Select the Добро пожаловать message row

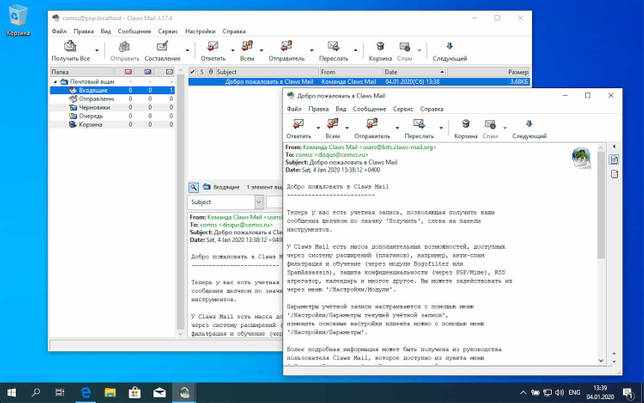359,82
